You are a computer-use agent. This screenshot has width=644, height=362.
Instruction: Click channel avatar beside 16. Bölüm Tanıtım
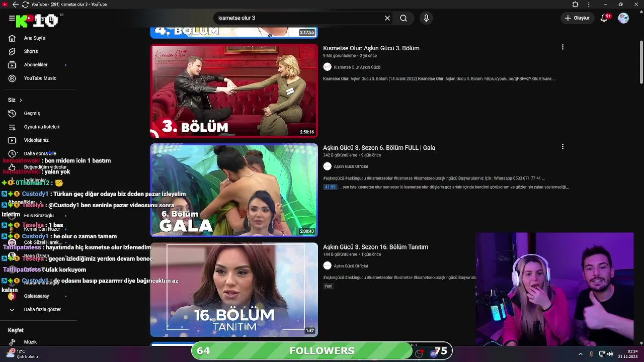point(328,265)
